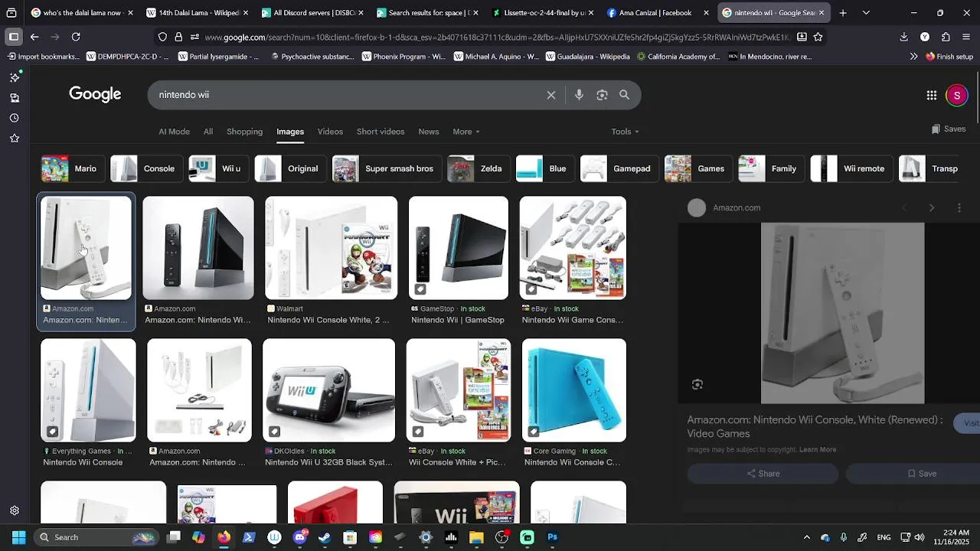Image resolution: width=980 pixels, height=551 pixels.
Task: Filter images by the Gamepad chip
Action: pyautogui.click(x=619, y=168)
